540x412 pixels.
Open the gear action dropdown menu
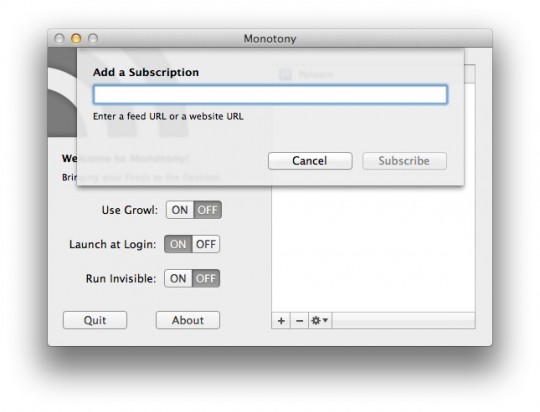point(320,321)
